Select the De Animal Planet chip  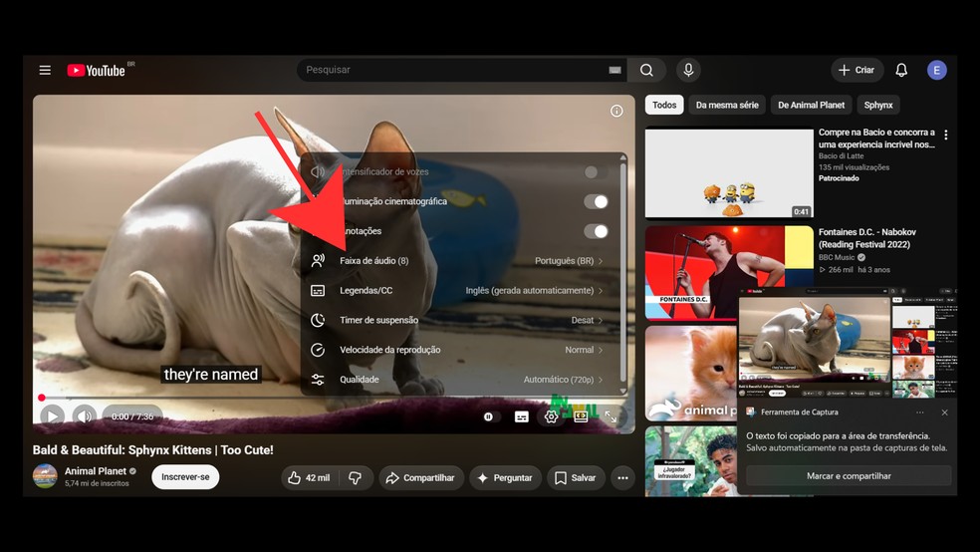[811, 105]
